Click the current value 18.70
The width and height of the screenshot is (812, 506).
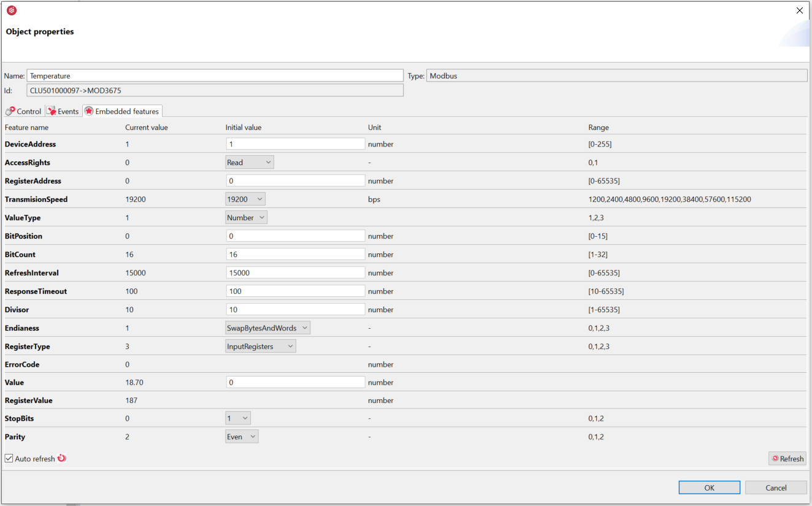pos(134,382)
